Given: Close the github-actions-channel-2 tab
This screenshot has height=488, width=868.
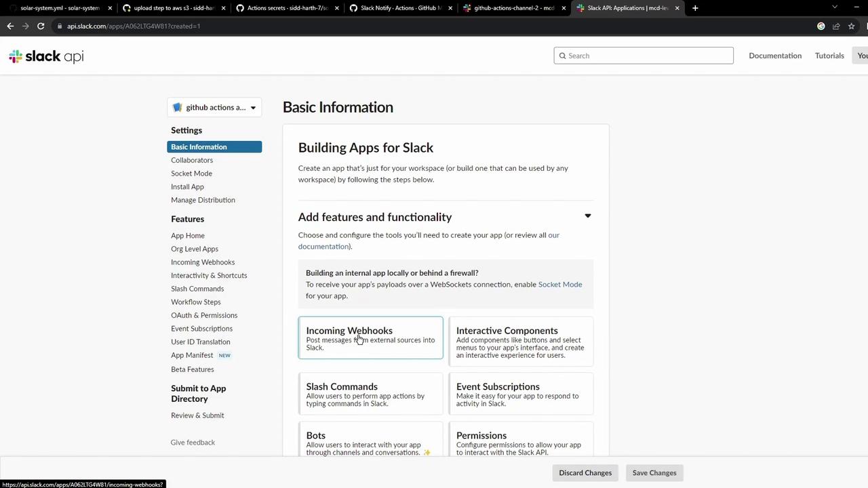Looking at the screenshot, I should [x=564, y=8].
